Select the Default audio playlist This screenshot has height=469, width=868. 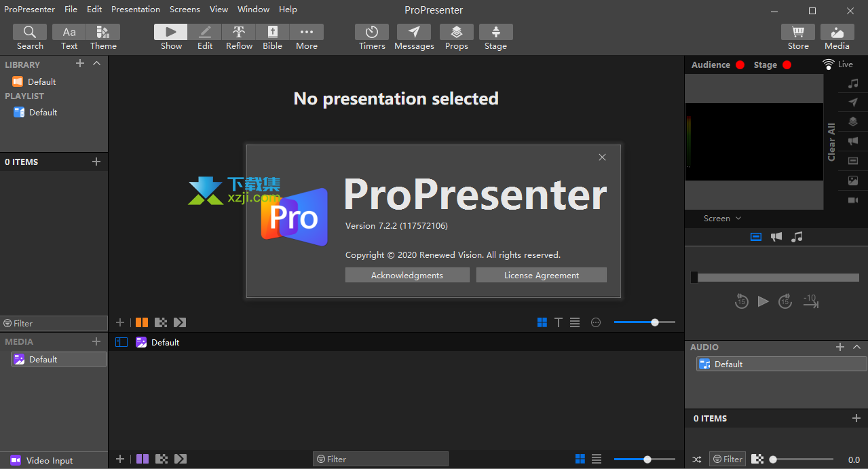[x=782, y=364]
